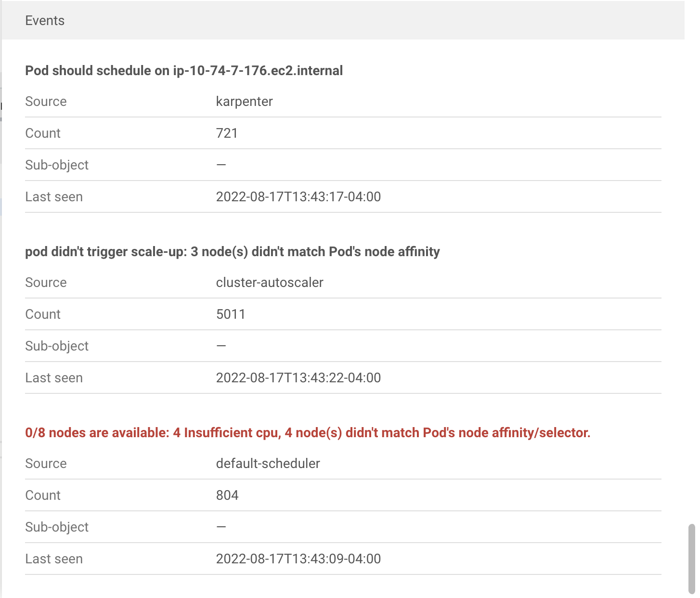The height and width of the screenshot is (598, 700).
Task: Click the Sub-object dash in the karpenter event
Action: (x=221, y=165)
